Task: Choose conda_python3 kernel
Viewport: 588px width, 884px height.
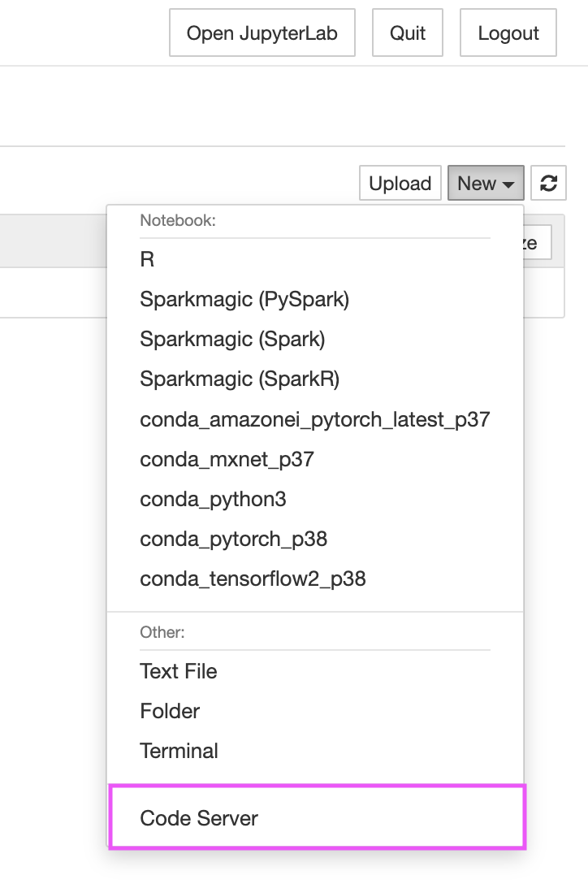Action: tap(315, 500)
